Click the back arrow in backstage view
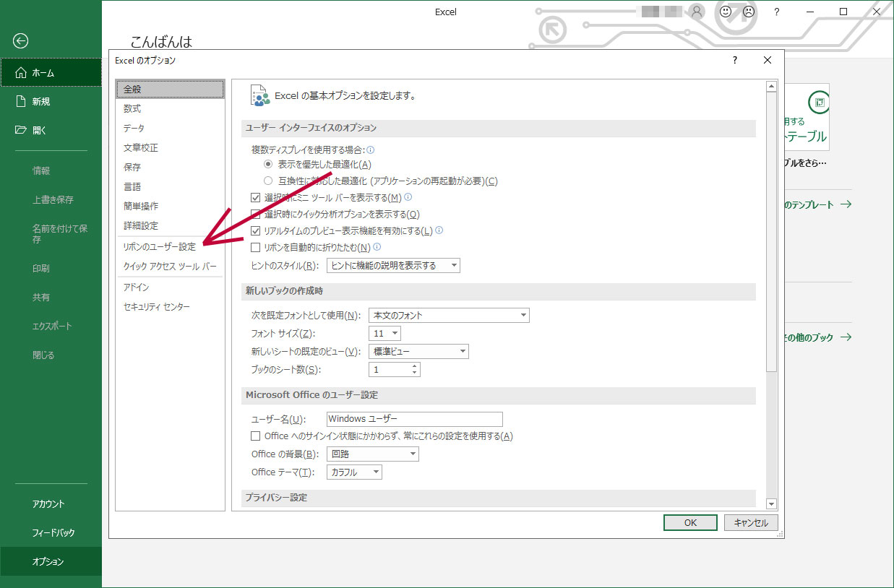 tap(22, 41)
